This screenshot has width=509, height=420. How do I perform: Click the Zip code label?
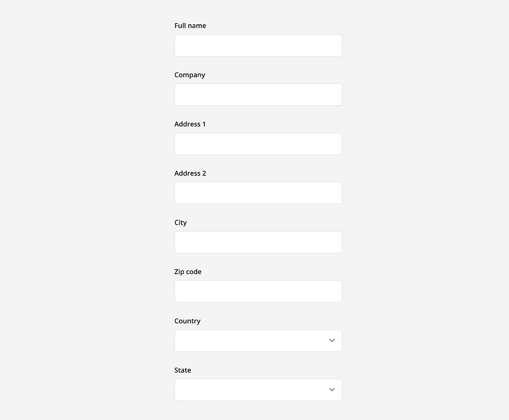pos(188,272)
